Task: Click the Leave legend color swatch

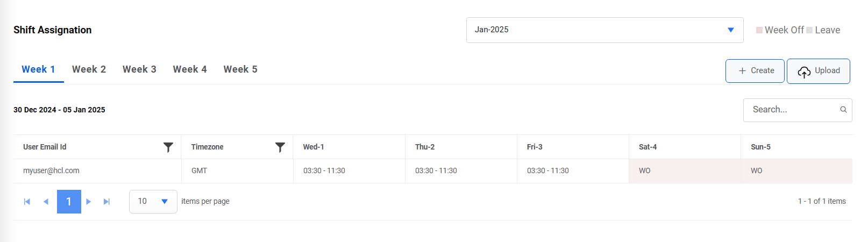Action: click(809, 30)
